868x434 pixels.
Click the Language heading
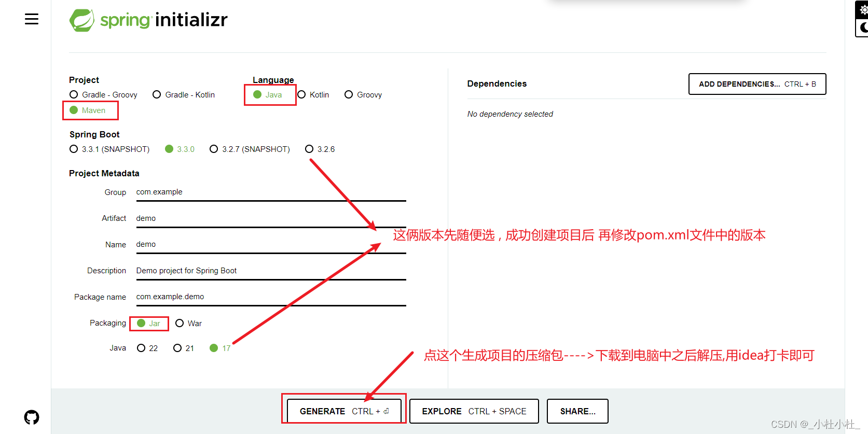pos(273,80)
